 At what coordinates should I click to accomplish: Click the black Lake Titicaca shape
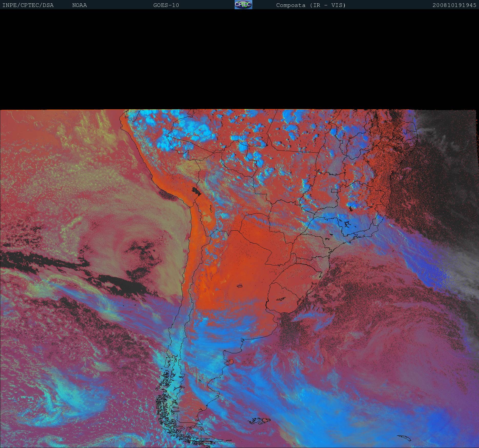click(196, 191)
